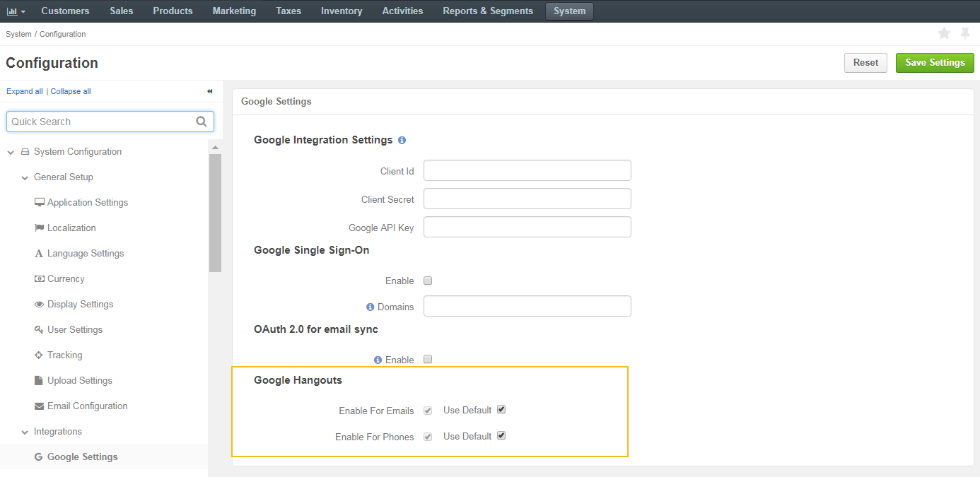
Task: Open Application Settings in the tree
Action: pos(88,202)
